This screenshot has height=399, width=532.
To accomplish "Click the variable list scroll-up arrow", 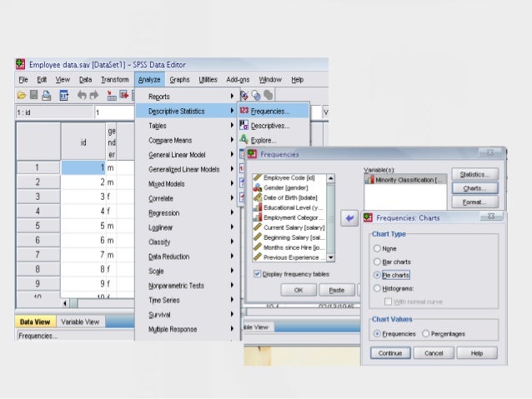I will click(x=330, y=178).
